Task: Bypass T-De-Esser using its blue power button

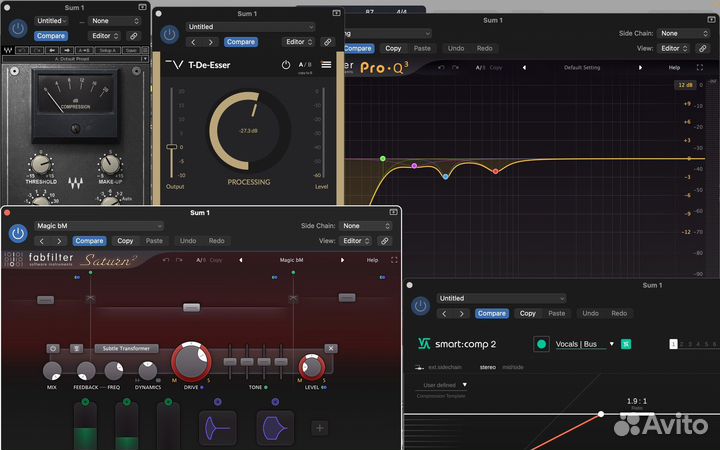Action: tap(169, 34)
